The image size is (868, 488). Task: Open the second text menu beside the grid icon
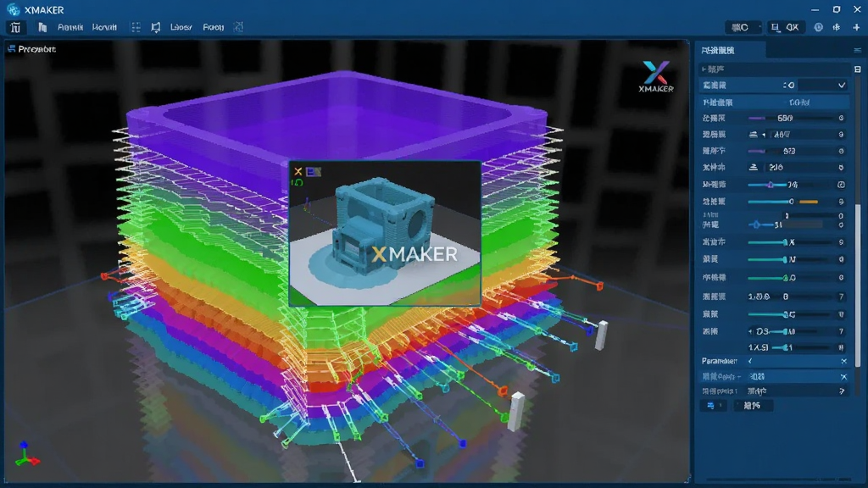tap(104, 27)
